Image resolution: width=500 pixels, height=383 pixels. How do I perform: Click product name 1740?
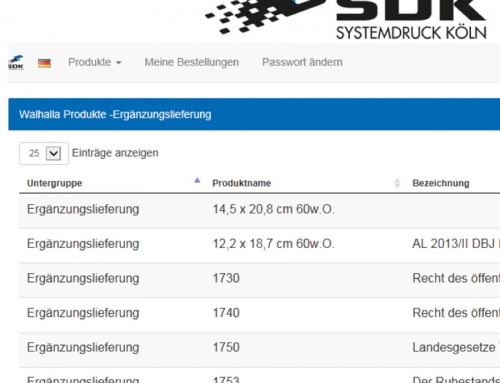pos(226,313)
